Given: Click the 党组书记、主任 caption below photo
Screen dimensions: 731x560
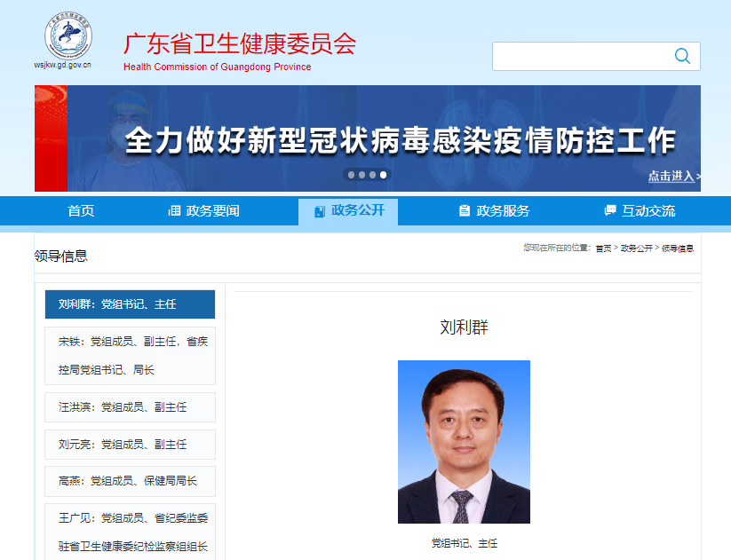Looking at the screenshot, I should coord(465,543).
